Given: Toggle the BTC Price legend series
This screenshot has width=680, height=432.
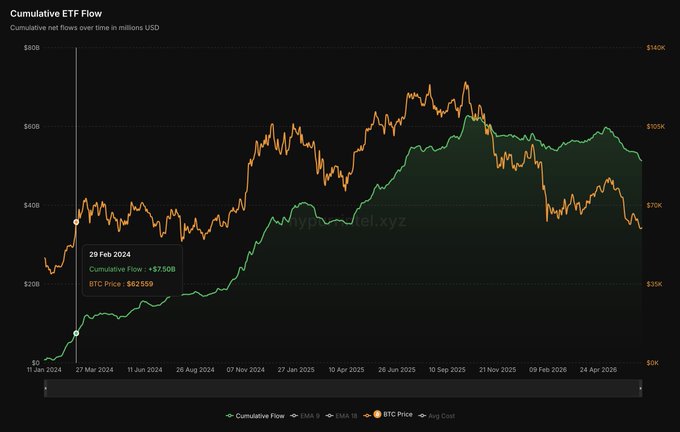Looking at the screenshot, I should [388, 415].
